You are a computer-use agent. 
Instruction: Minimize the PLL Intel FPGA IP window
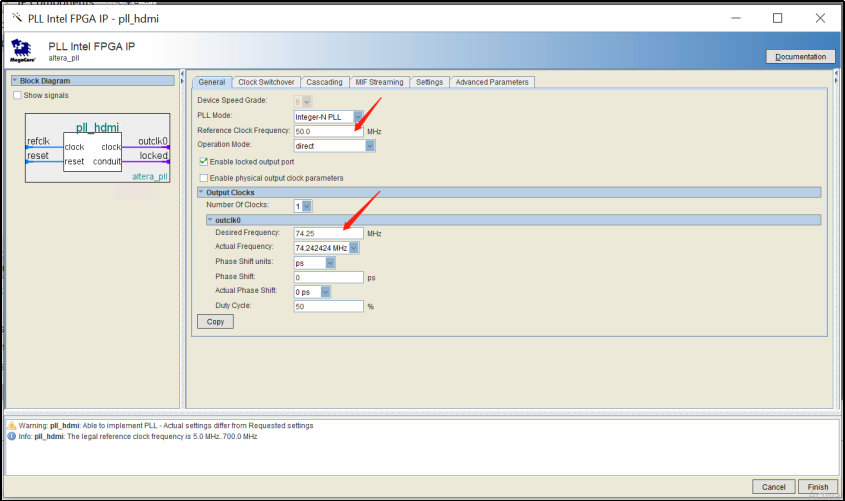(736, 18)
